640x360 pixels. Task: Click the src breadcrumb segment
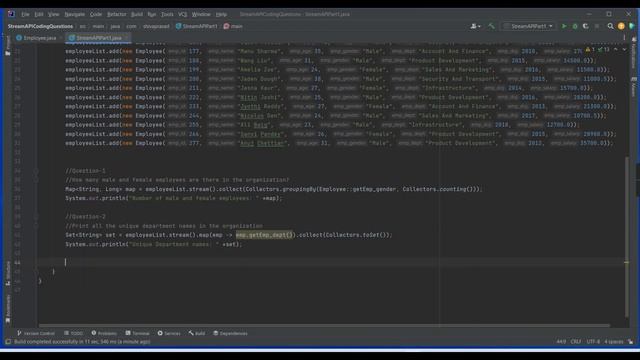point(83,26)
